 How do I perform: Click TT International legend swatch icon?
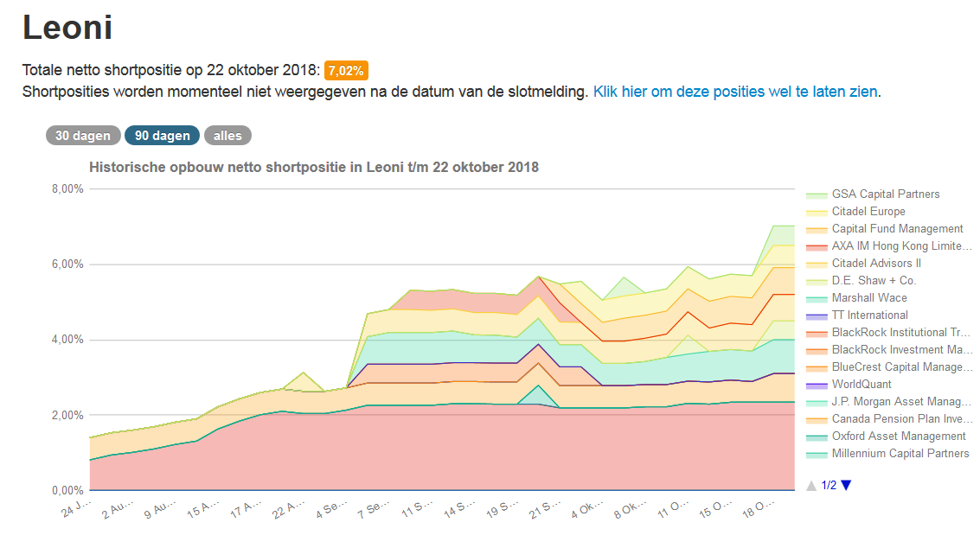click(816, 316)
